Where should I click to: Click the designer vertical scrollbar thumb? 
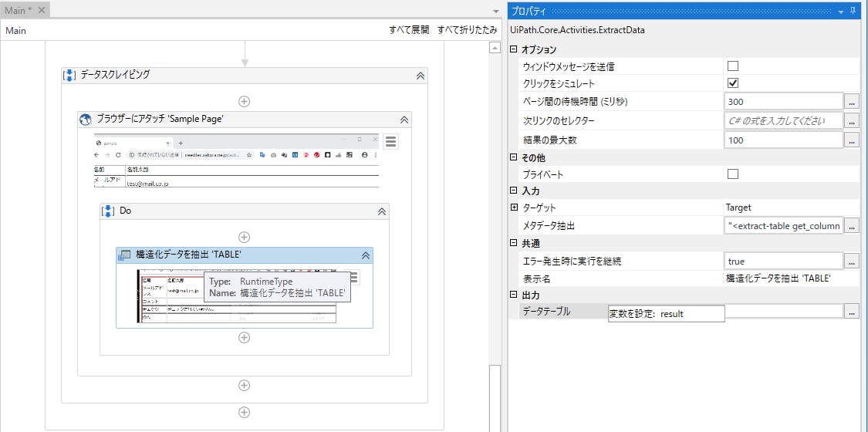click(x=495, y=398)
